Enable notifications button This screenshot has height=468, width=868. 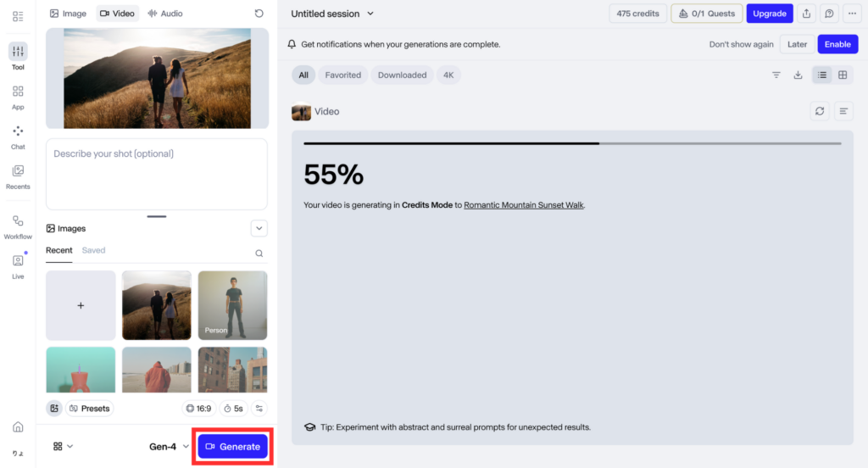[x=837, y=44]
